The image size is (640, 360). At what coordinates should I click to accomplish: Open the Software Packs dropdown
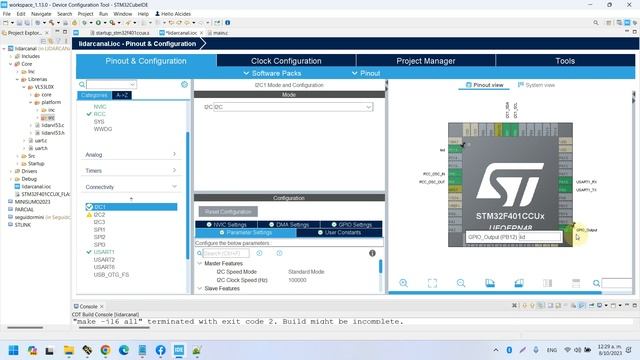pos(272,73)
